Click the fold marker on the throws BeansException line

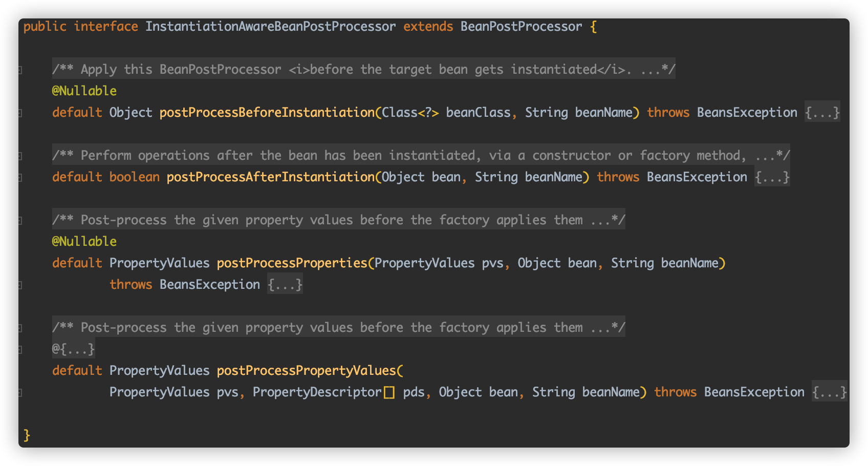19,284
